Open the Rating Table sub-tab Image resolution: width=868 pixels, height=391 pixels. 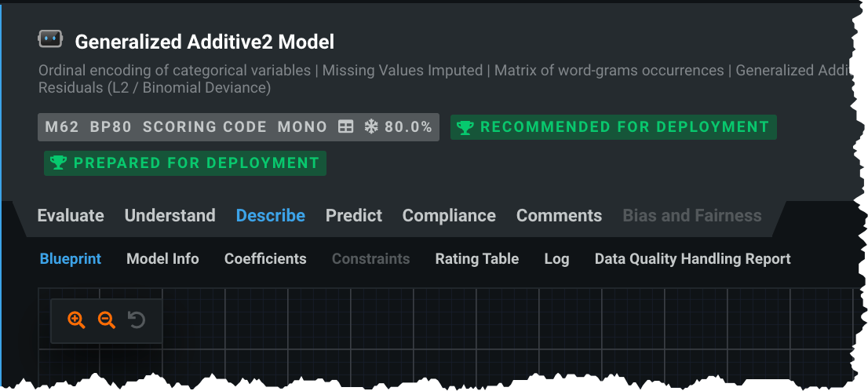[477, 259]
